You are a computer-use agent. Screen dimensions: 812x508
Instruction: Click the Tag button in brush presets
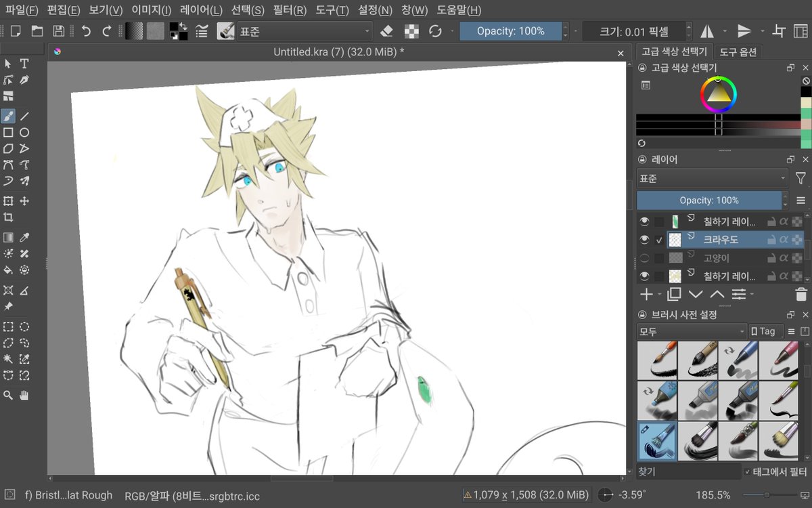(x=766, y=331)
